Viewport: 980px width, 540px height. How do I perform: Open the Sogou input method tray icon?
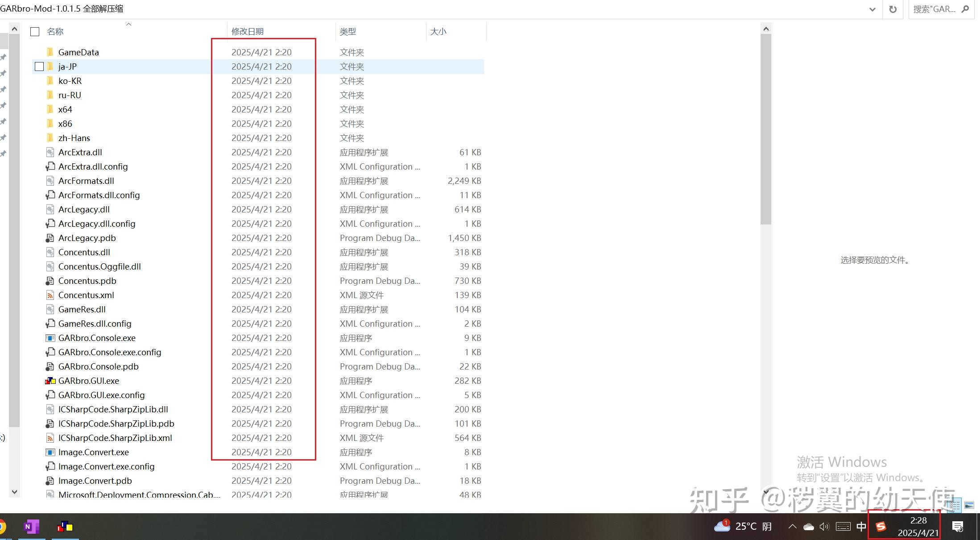[x=881, y=527]
